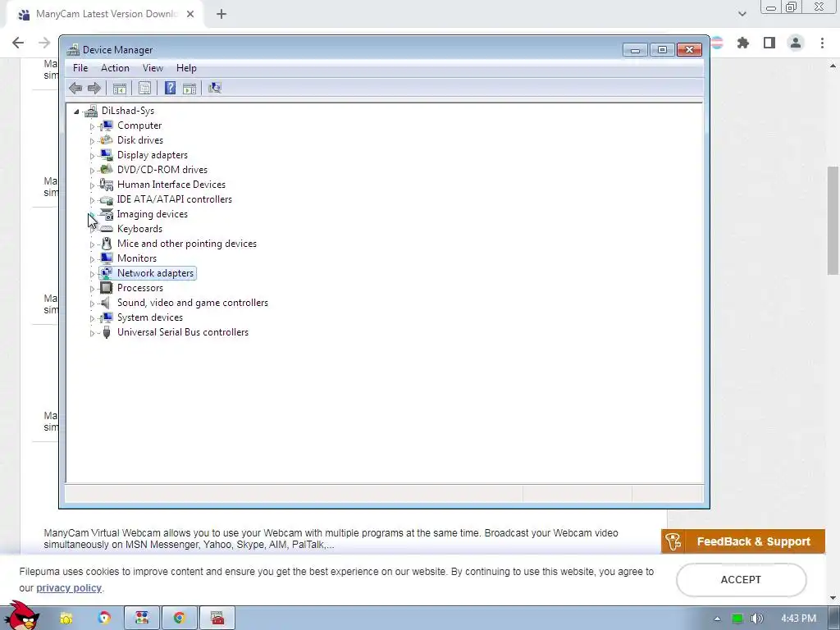Open Chrome three-dot menu

(822, 43)
